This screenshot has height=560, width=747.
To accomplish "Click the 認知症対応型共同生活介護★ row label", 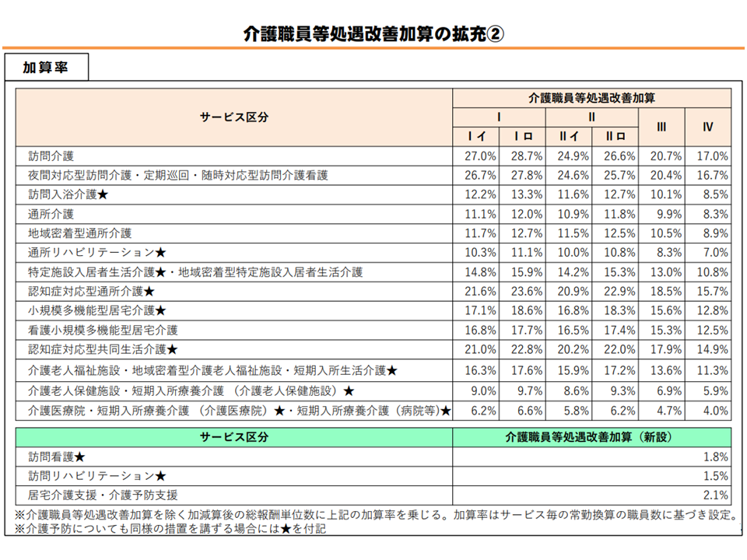I will (x=103, y=350).
